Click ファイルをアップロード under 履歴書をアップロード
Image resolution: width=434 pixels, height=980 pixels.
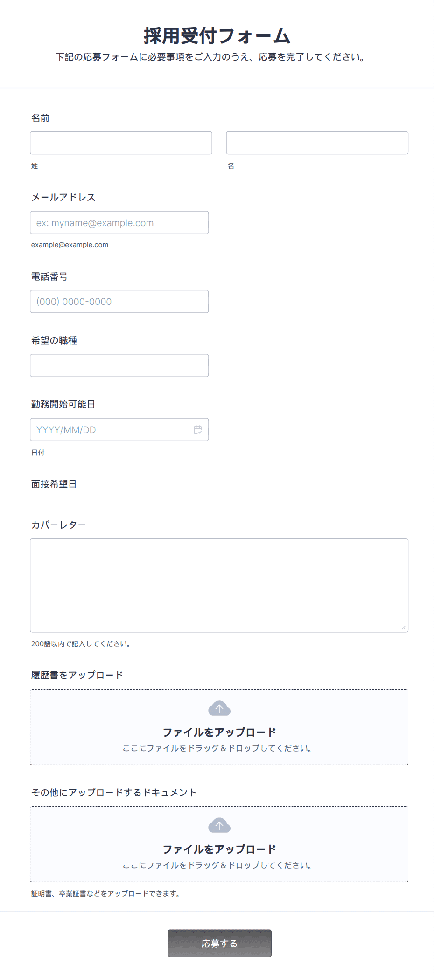click(x=219, y=732)
